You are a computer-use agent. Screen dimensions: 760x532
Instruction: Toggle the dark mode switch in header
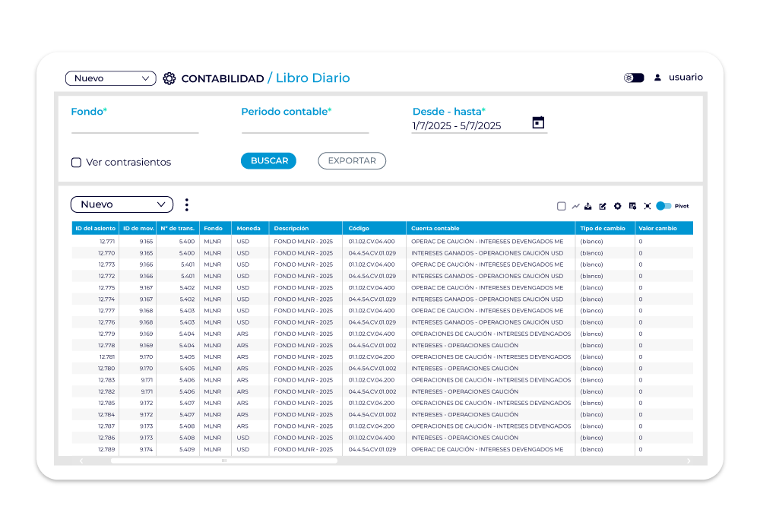[x=634, y=78]
